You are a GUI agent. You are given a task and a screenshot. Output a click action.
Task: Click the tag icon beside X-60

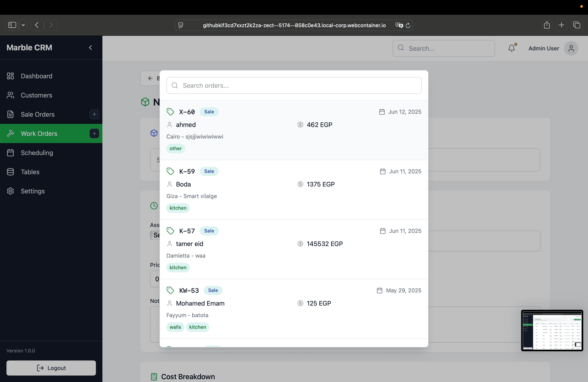[170, 112]
